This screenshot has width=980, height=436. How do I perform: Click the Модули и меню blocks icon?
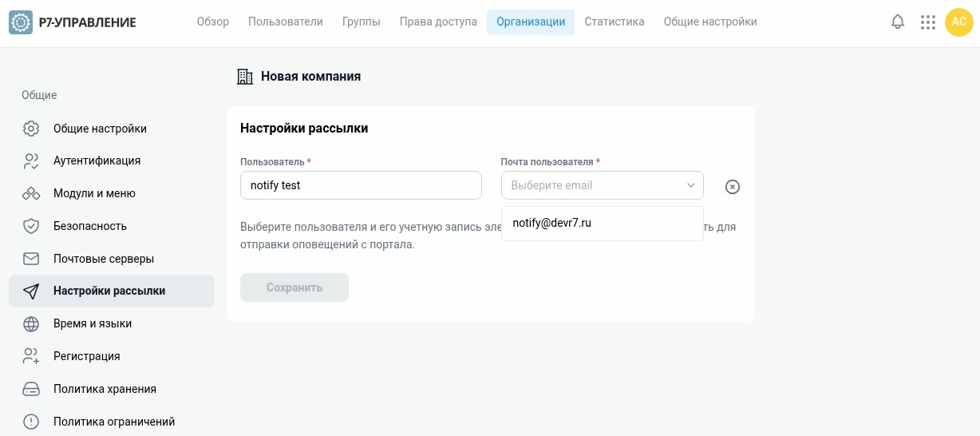click(x=31, y=193)
